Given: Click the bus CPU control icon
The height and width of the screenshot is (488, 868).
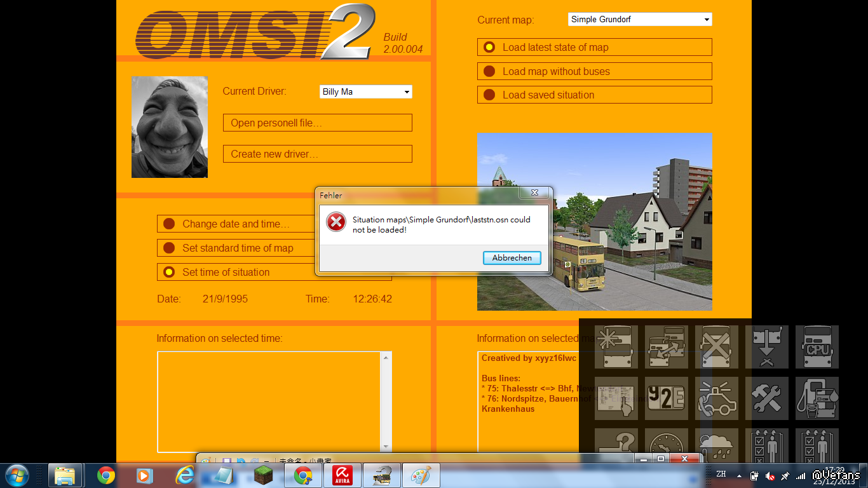Looking at the screenshot, I should 817,347.
